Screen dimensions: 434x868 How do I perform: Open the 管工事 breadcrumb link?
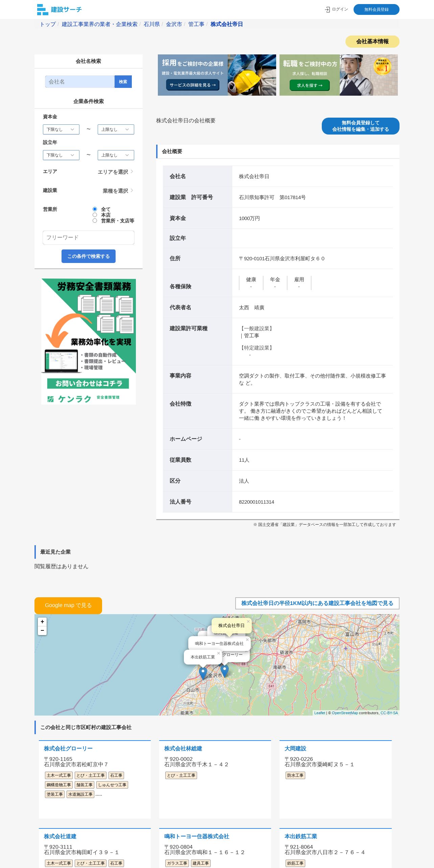(196, 24)
